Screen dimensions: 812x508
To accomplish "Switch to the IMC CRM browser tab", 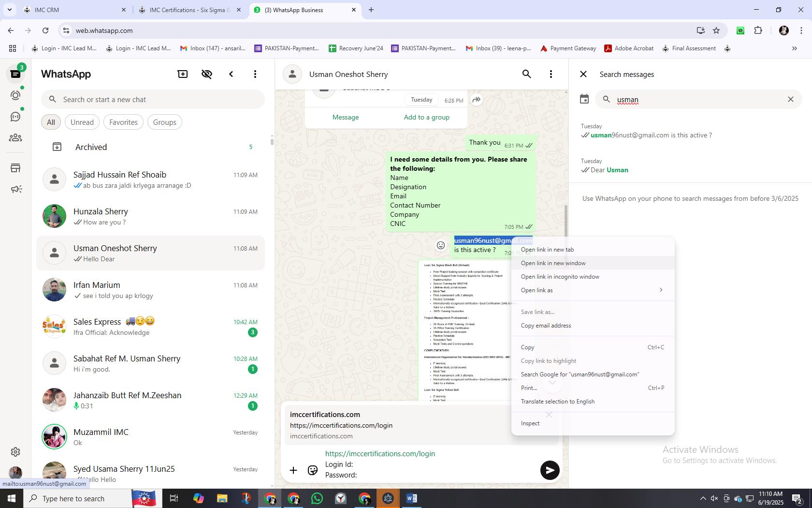I will [x=75, y=10].
